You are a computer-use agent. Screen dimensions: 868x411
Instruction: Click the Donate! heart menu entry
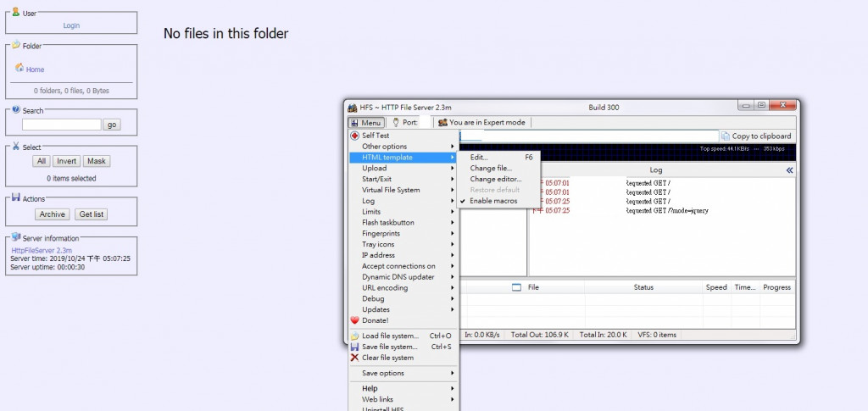pos(404,320)
